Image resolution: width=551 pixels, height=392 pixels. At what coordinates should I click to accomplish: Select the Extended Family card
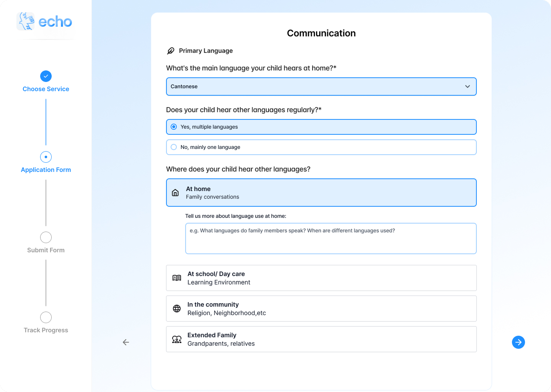point(321,339)
